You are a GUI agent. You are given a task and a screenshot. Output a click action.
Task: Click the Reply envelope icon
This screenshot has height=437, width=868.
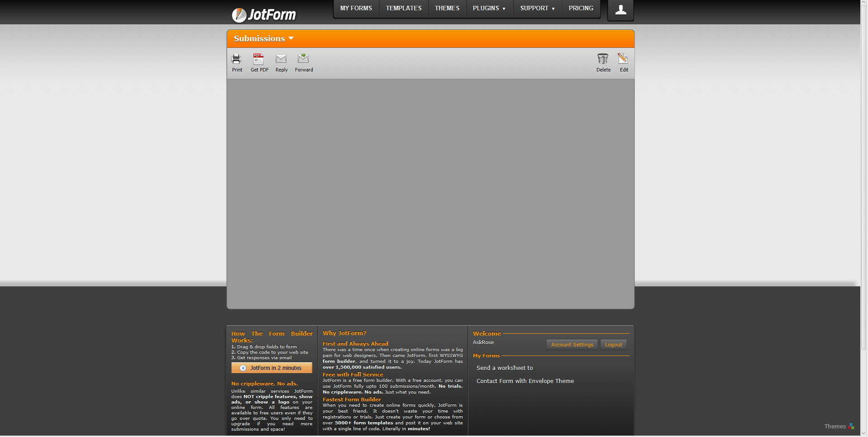[x=281, y=59]
